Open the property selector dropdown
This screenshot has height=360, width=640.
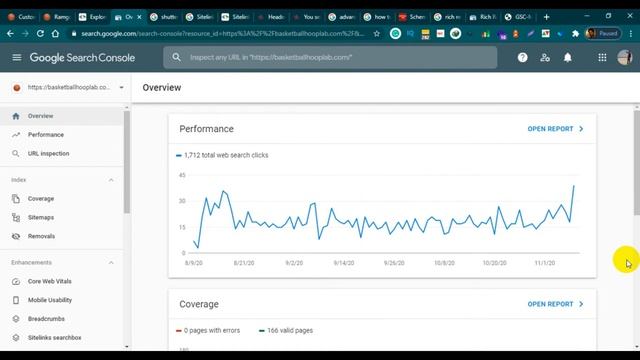click(121, 87)
